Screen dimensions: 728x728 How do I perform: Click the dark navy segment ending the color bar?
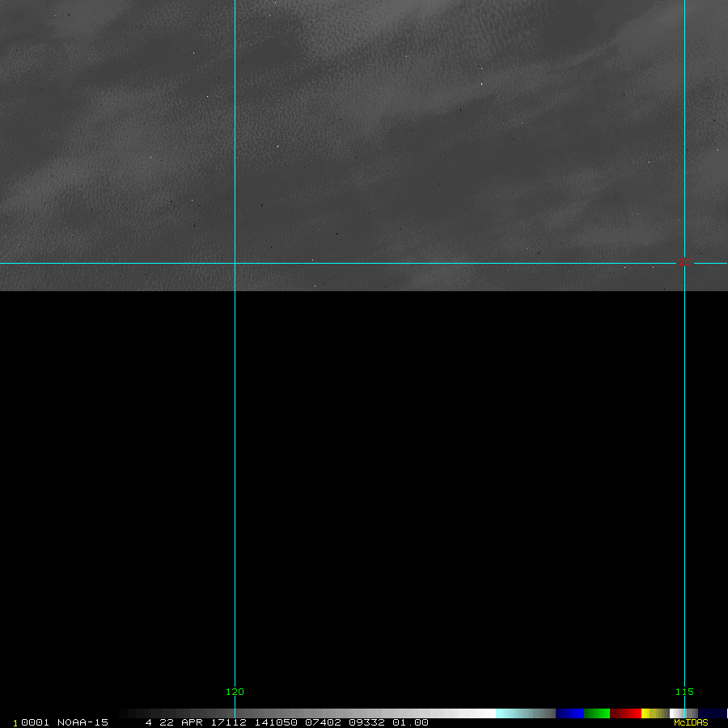point(712,713)
